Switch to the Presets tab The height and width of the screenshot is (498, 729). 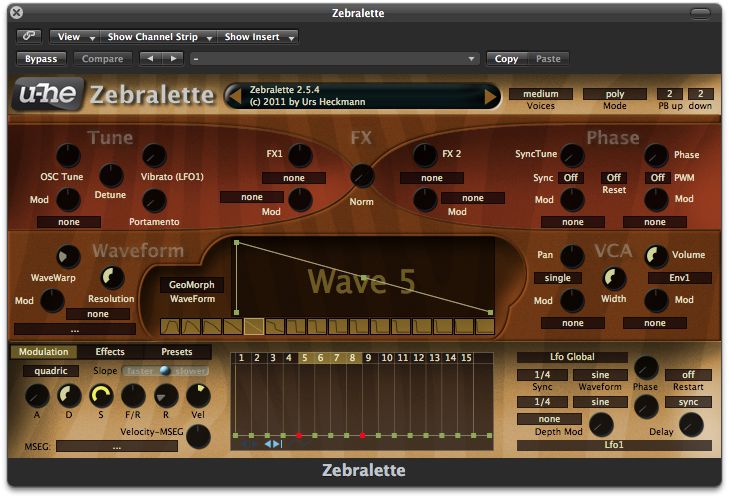point(177,352)
